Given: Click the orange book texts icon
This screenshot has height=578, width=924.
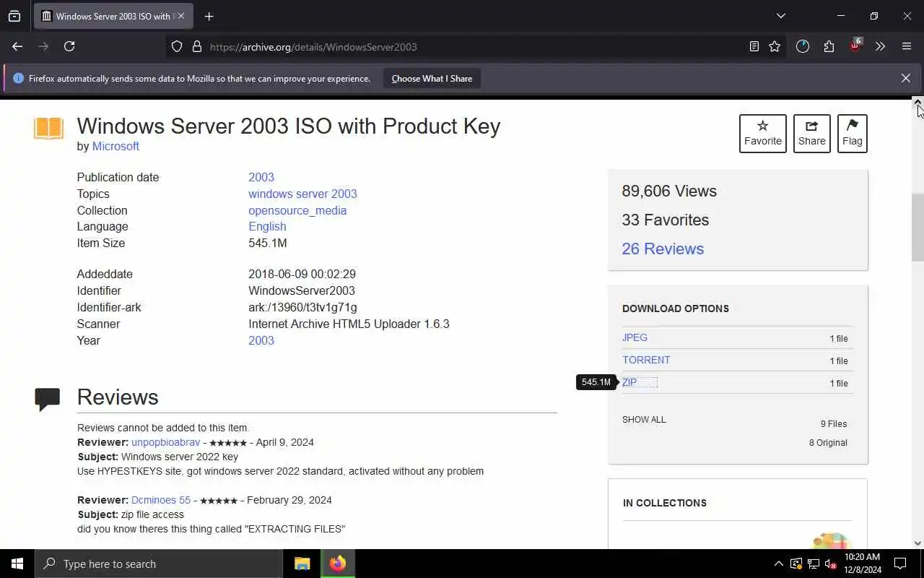Looking at the screenshot, I should [48, 129].
